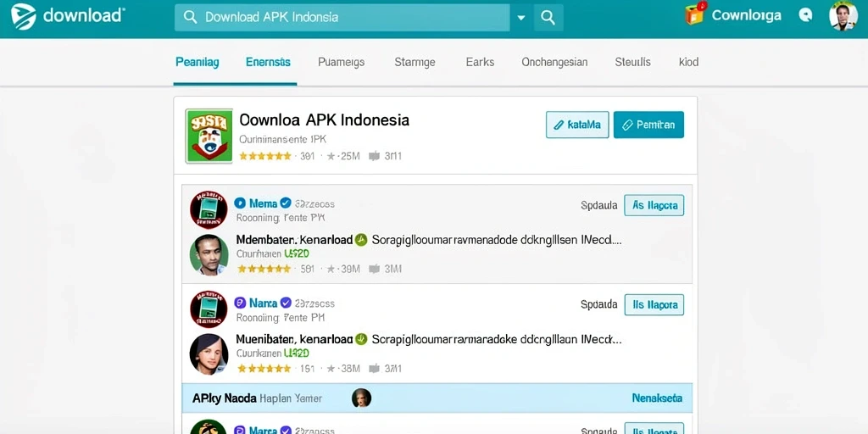
Task: Click the magnifier icon inside search field
Action: (x=190, y=17)
